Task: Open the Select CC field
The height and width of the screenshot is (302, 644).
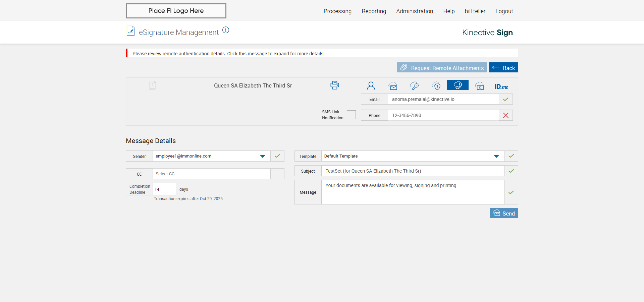Action: point(211,174)
